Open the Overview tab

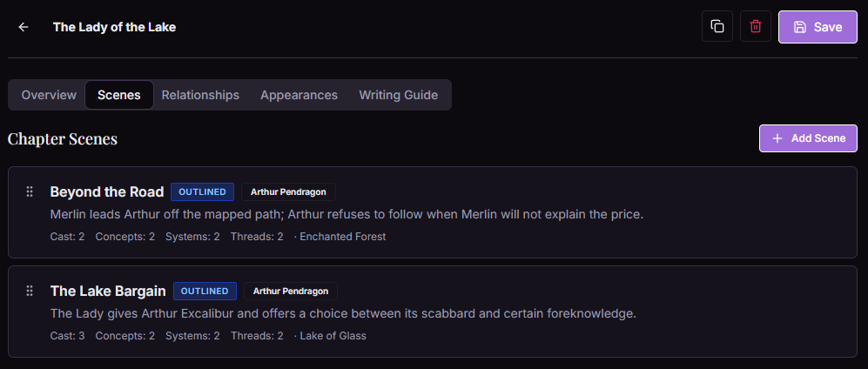click(49, 95)
